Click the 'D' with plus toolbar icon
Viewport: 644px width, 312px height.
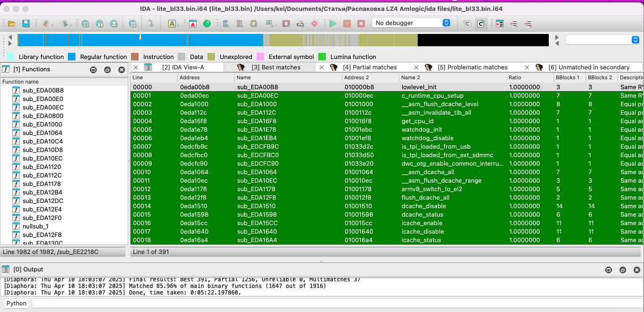[x=240, y=23]
